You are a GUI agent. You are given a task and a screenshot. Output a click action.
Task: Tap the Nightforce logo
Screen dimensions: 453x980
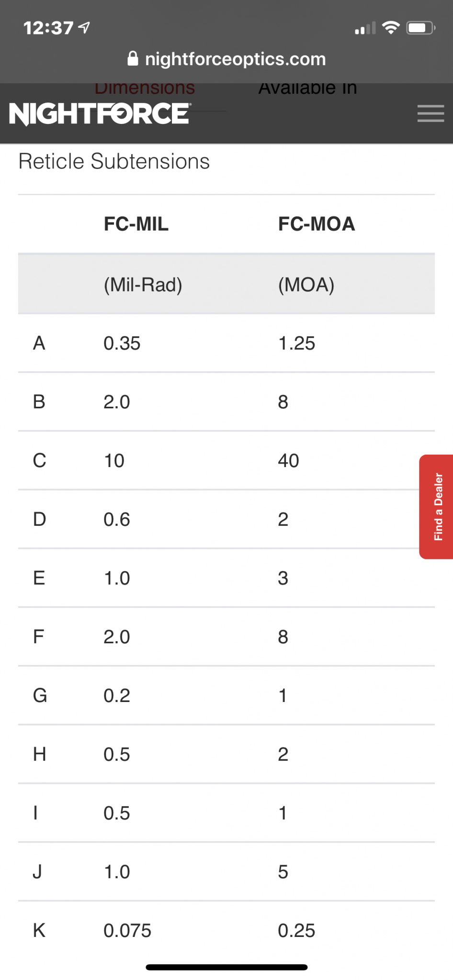click(100, 114)
